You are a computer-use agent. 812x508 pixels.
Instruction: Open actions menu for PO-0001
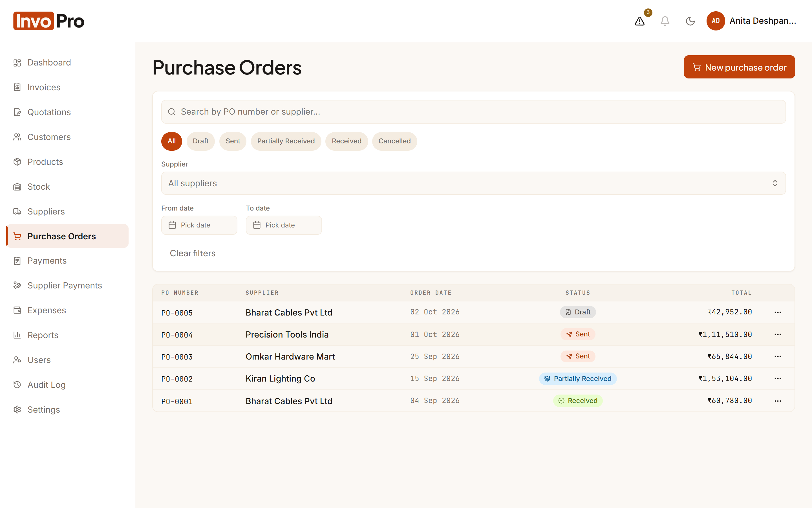pyautogui.click(x=778, y=401)
